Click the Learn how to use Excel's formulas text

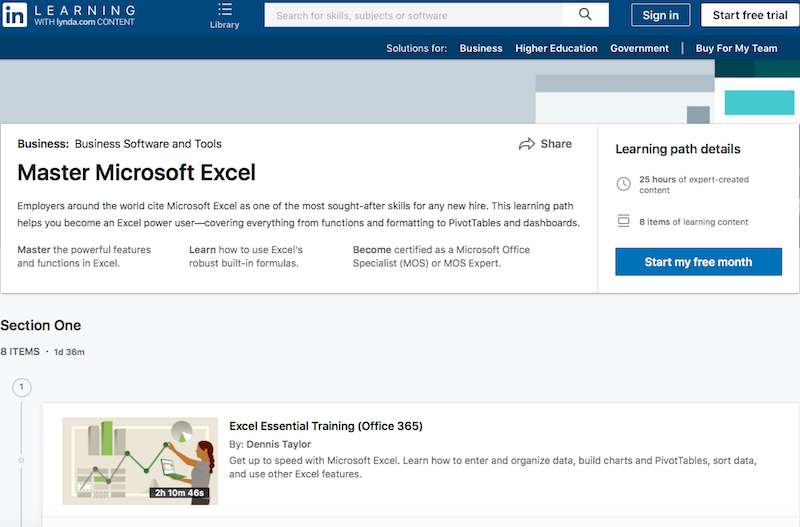tap(246, 257)
